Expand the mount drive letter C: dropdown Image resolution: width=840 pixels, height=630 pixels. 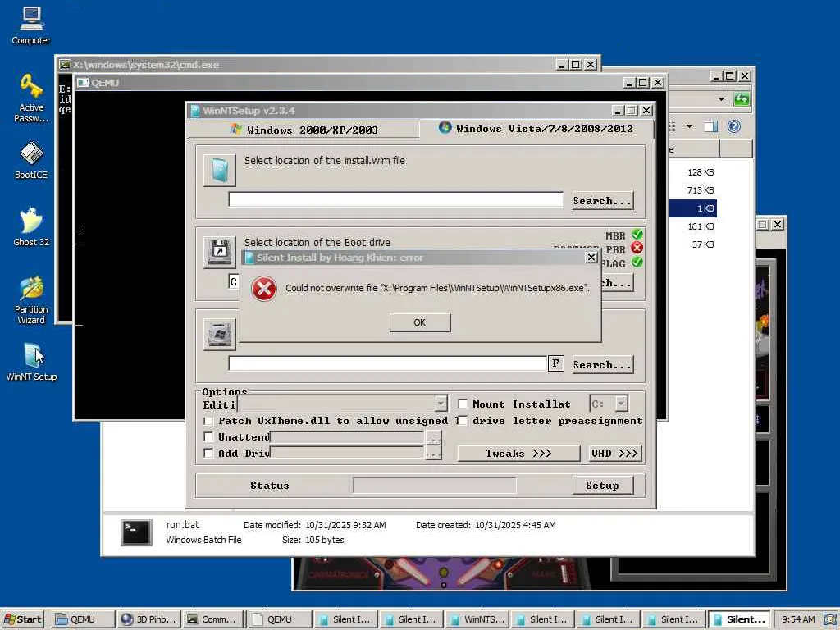621,404
